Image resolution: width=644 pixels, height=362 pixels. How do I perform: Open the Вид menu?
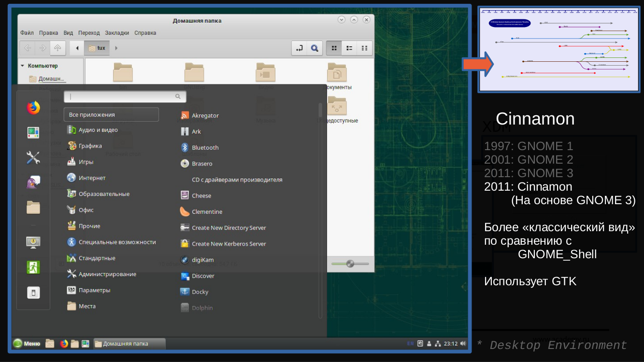tap(68, 33)
